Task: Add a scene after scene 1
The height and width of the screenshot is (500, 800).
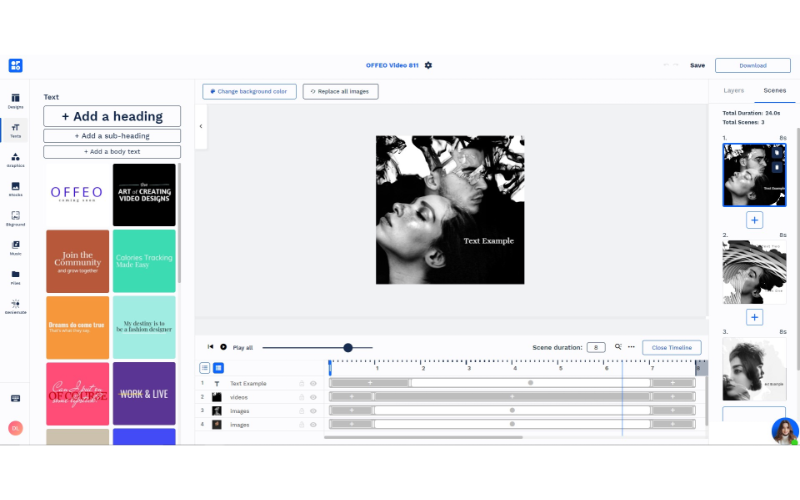Action: pyautogui.click(x=754, y=220)
